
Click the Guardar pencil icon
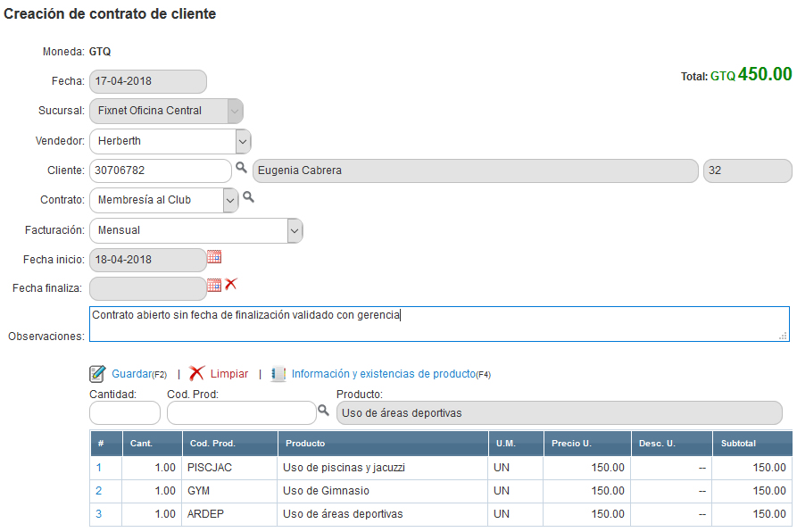[x=97, y=374]
